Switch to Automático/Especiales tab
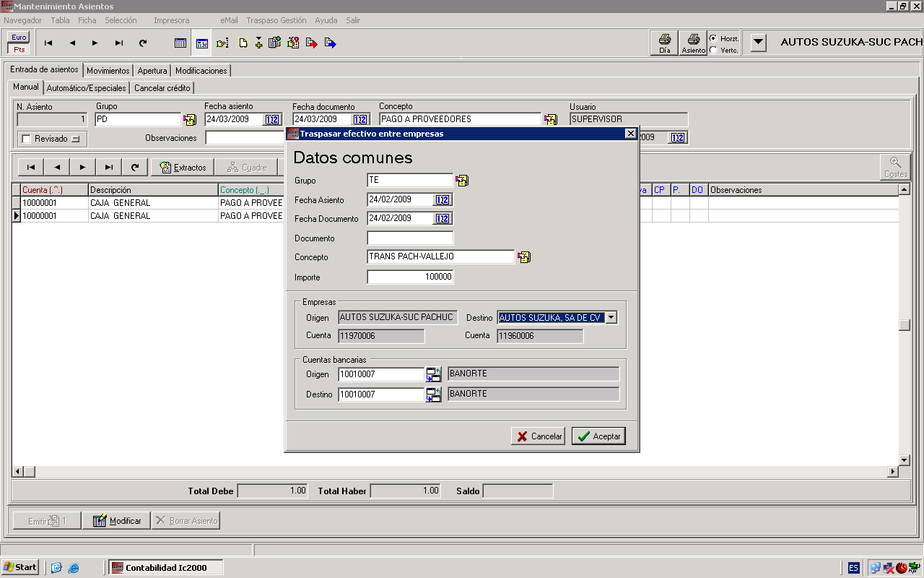The height and width of the screenshot is (578, 924). [87, 88]
